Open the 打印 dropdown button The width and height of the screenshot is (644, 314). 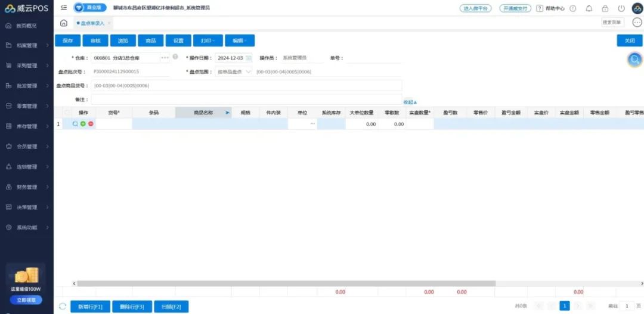(x=208, y=41)
